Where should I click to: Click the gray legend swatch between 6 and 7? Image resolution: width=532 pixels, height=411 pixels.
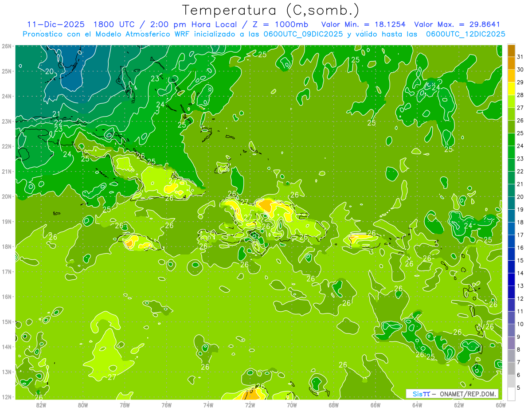click(511, 368)
